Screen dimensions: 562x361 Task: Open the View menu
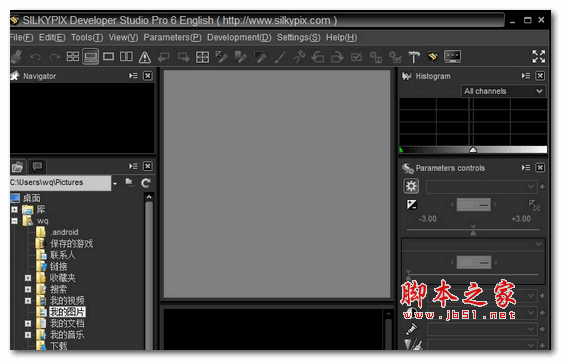coord(123,38)
